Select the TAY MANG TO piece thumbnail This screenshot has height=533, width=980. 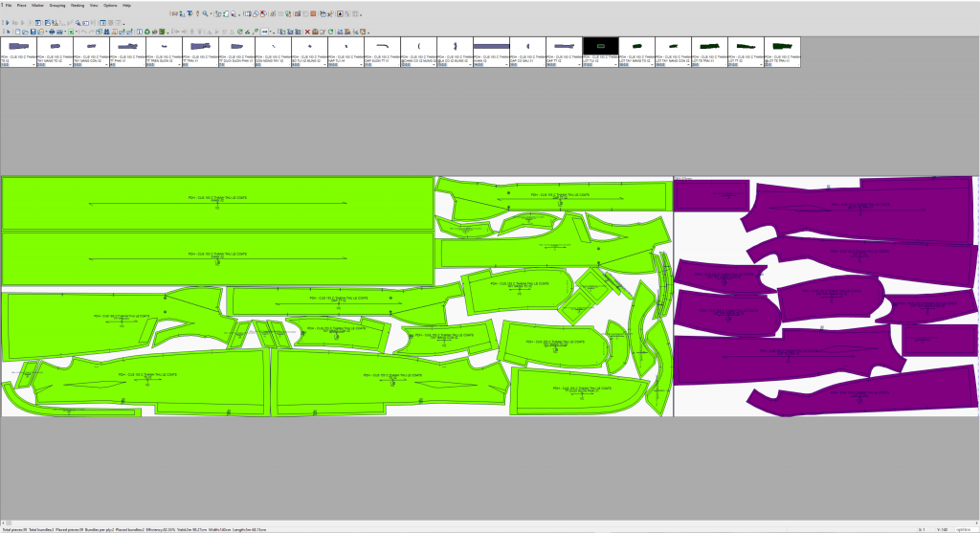[55, 52]
